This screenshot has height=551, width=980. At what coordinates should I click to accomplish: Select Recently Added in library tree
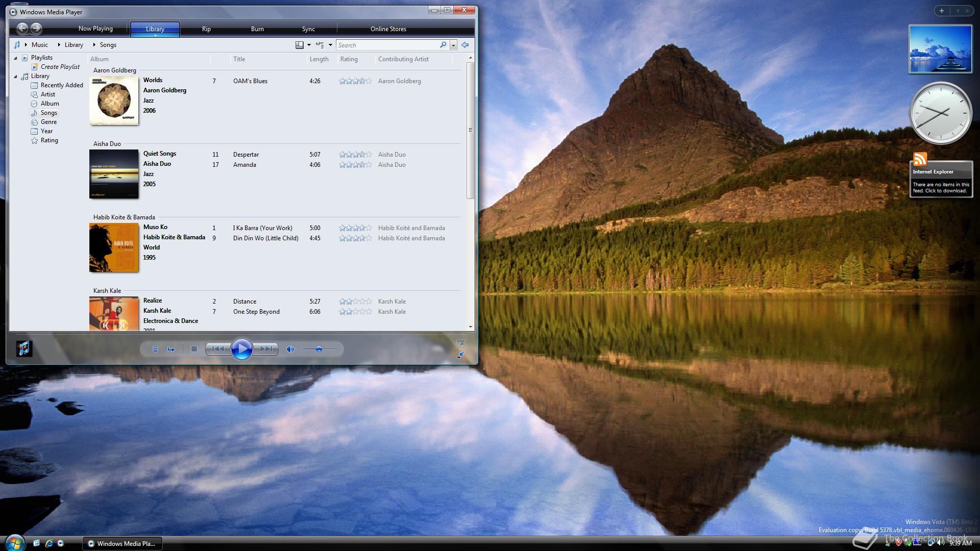coord(61,85)
